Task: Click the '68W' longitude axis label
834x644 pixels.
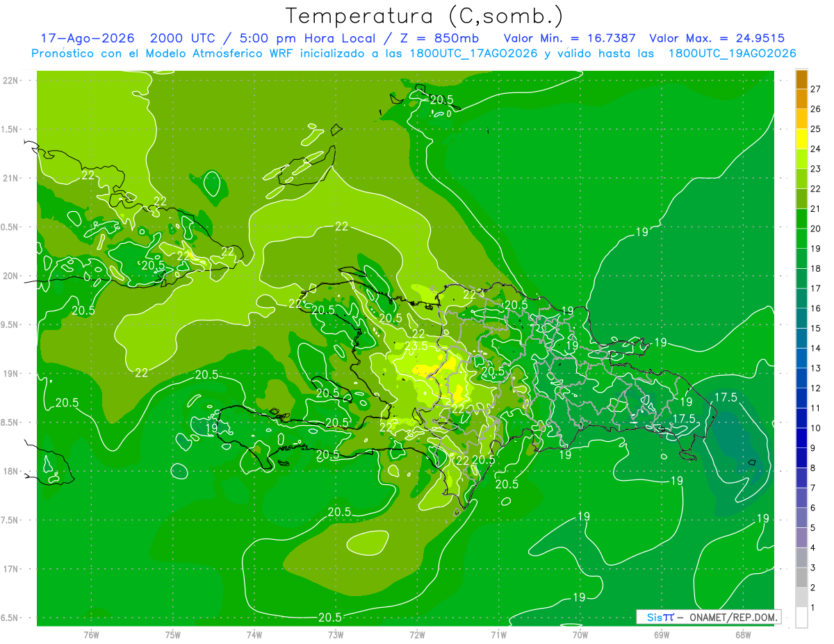Action: pyautogui.click(x=743, y=634)
